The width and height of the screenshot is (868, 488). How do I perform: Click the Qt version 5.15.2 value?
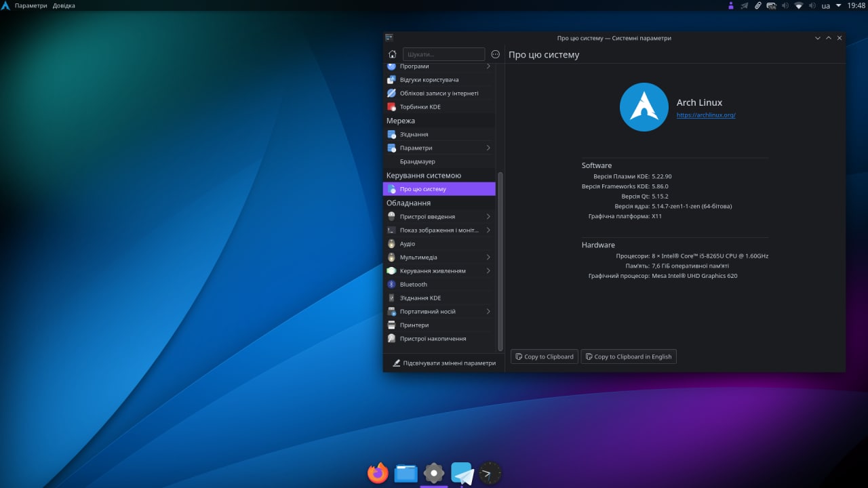click(660, 197)
